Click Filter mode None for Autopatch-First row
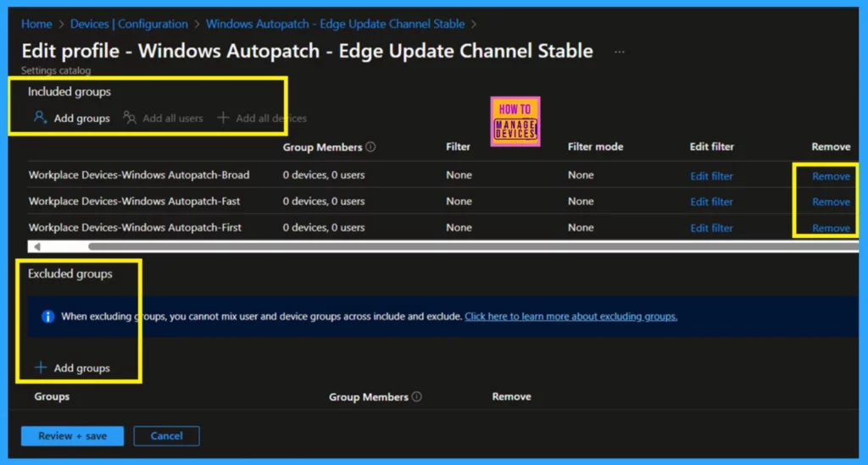868x465 pixels. click(x=581, y=227)
